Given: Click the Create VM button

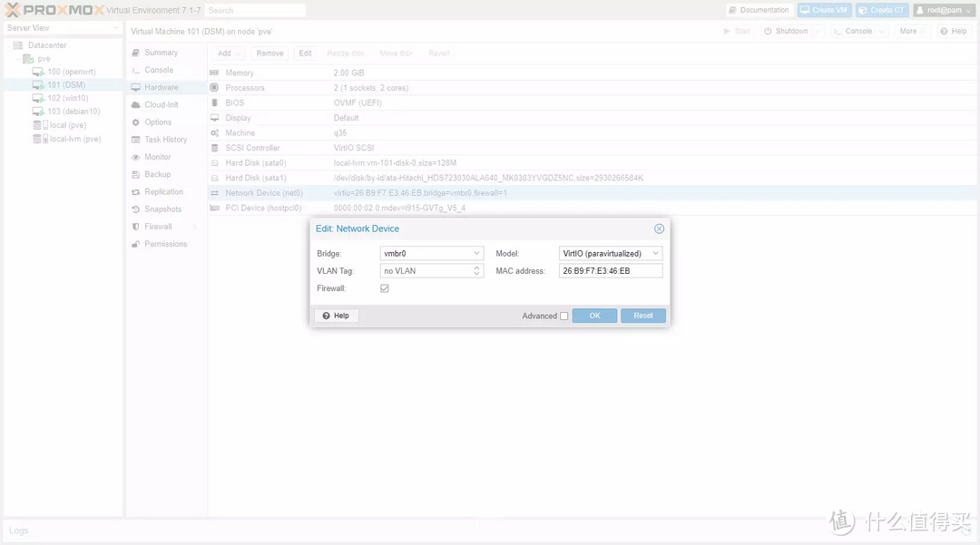Looking at the screenshot, I should (x=824, y=10).
